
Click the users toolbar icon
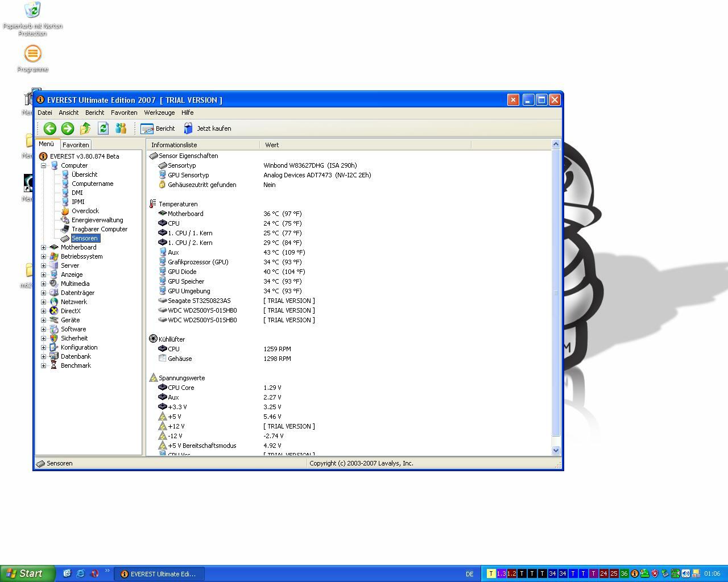[121, 128]
